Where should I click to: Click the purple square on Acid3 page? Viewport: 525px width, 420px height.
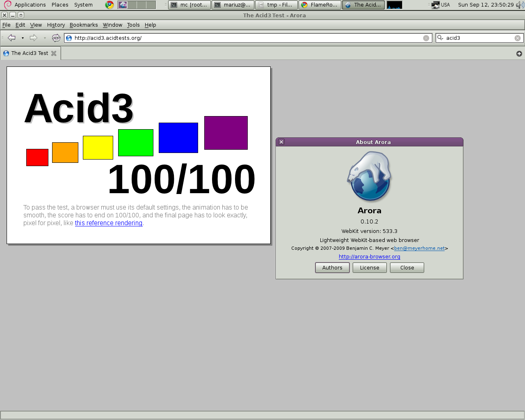tap(226, 133)
